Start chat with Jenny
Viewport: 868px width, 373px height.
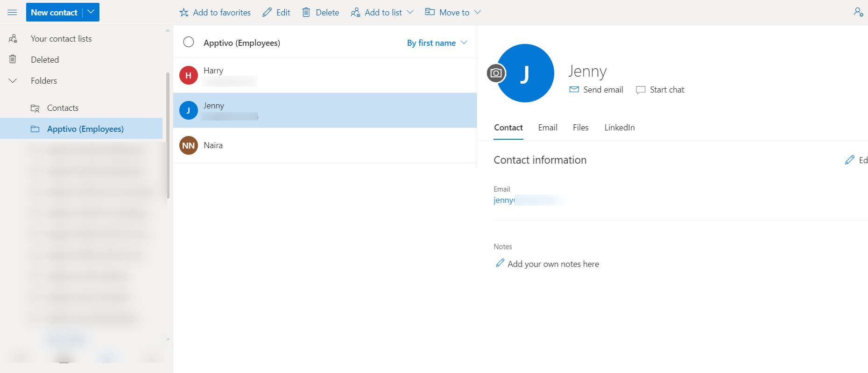click(x=660, y=90)
